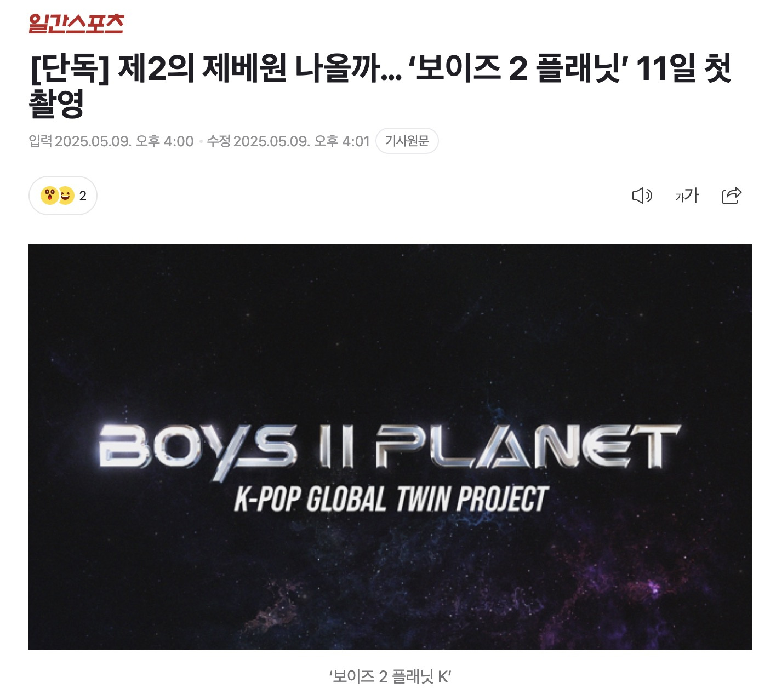Screen dimensions: 776x700
Task: Click the word 촬영 in the headline
Action: pos(56,103)
